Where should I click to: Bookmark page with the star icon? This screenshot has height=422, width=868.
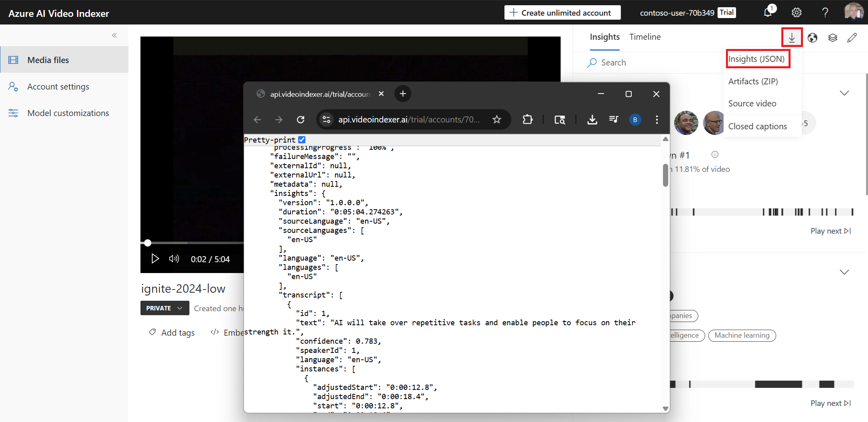pos(497,120)
